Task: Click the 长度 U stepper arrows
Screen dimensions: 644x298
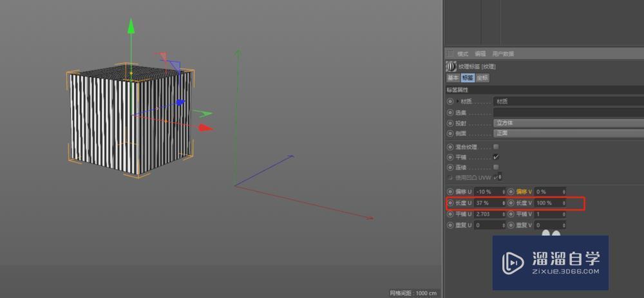Action: pos(504,203)
